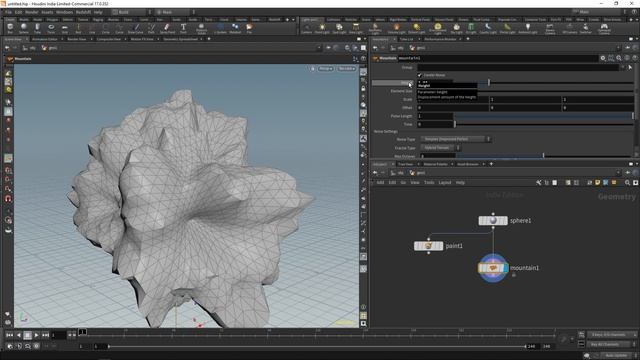
Task: Click the mountain1 node name field
Action: point(497,58)
